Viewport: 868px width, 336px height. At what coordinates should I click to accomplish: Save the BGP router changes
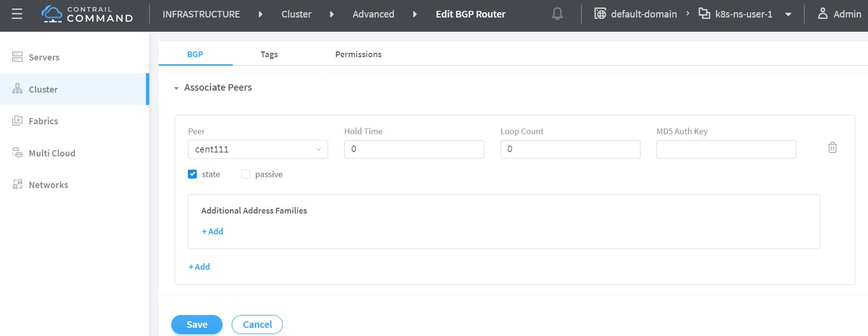click(x=197, y=324)
